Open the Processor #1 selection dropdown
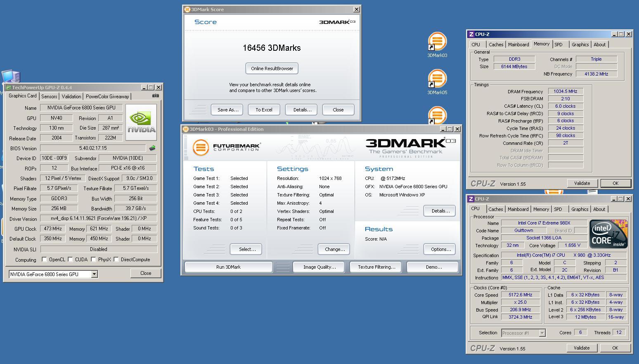 (x=542, y=333)
